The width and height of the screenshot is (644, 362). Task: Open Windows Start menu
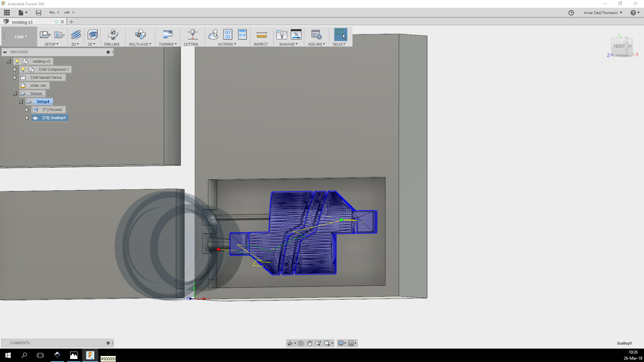(x=8, y=355)
